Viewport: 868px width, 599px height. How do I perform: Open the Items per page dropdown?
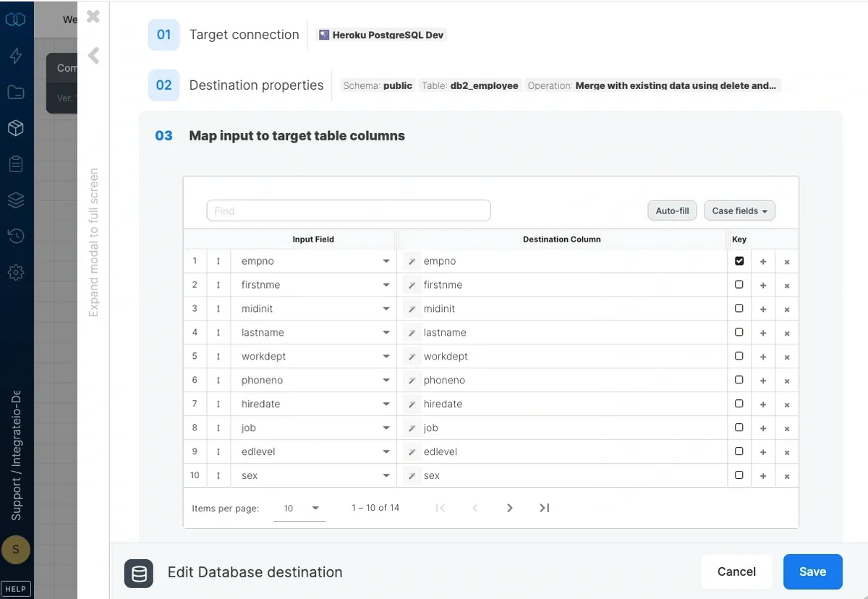tap(299, 508)
